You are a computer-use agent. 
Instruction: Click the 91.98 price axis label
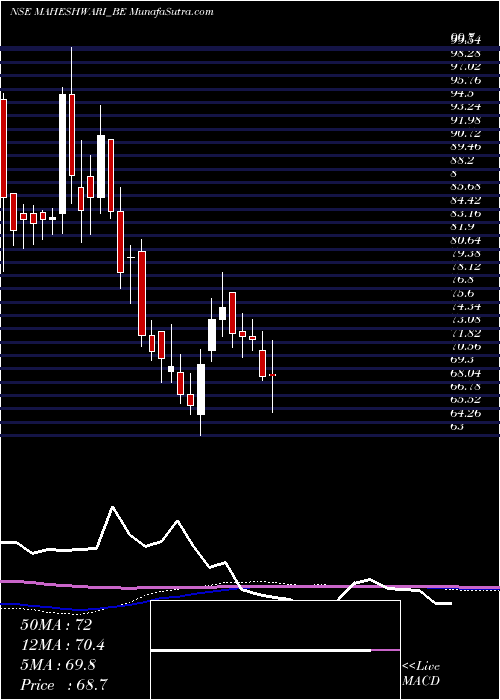click(x=466, y=120)
